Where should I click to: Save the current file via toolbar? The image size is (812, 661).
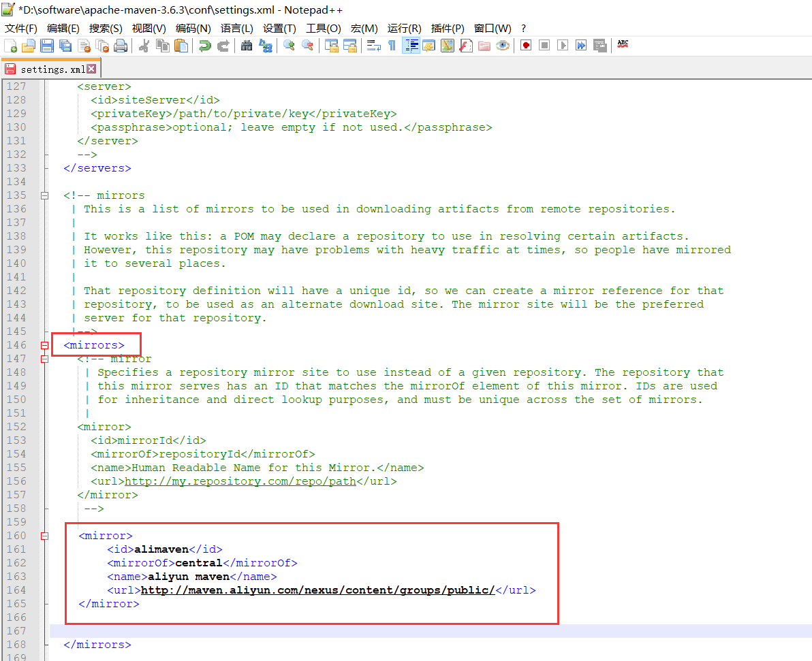click(x=47, y=46)
